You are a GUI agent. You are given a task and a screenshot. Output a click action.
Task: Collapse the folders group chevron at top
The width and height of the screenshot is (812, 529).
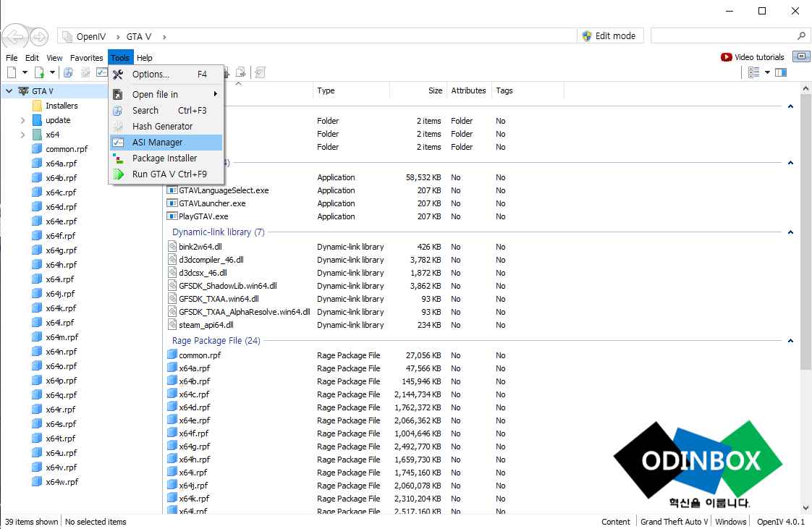[790, 106]
